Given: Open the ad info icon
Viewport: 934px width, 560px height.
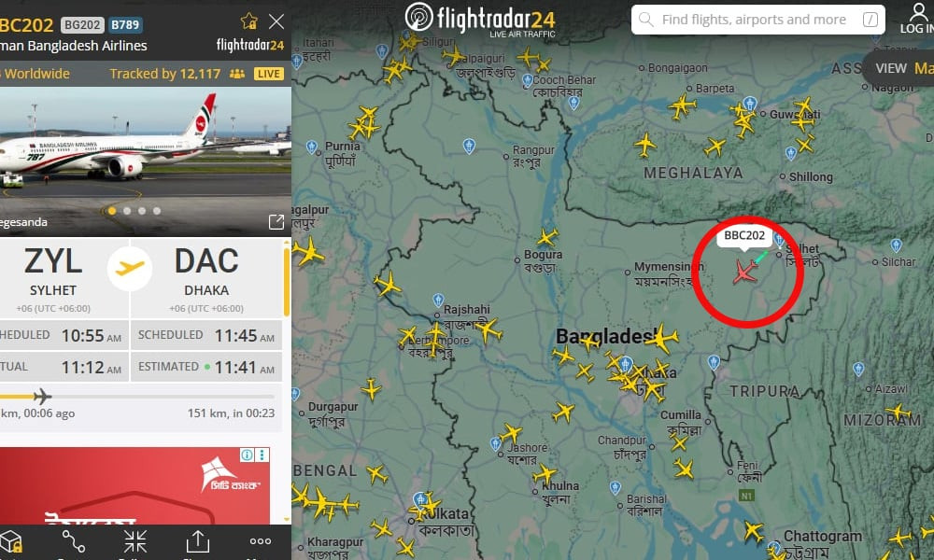Looking at the screenshot, I should pyautogui.click(x=248, y=455).
